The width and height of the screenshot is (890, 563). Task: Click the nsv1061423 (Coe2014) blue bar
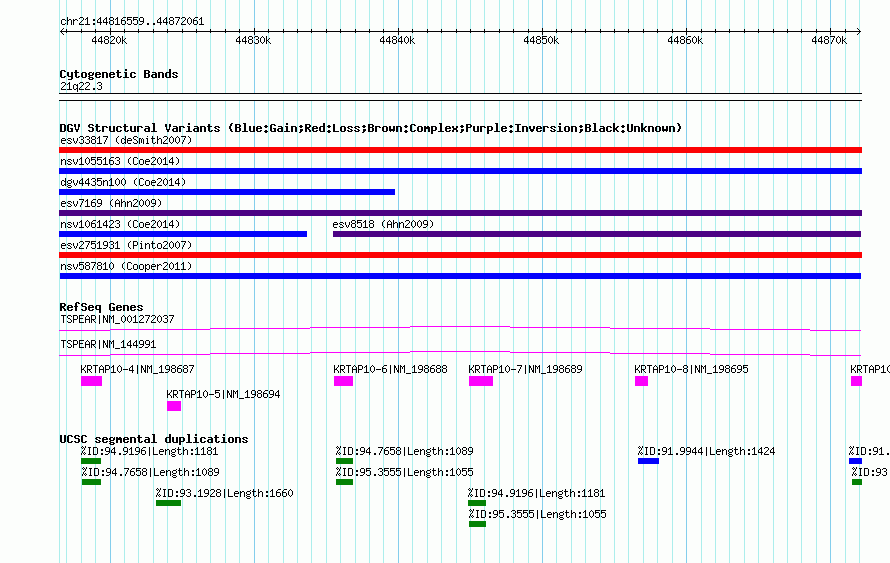pyautogui.click(x=183, y=234)
